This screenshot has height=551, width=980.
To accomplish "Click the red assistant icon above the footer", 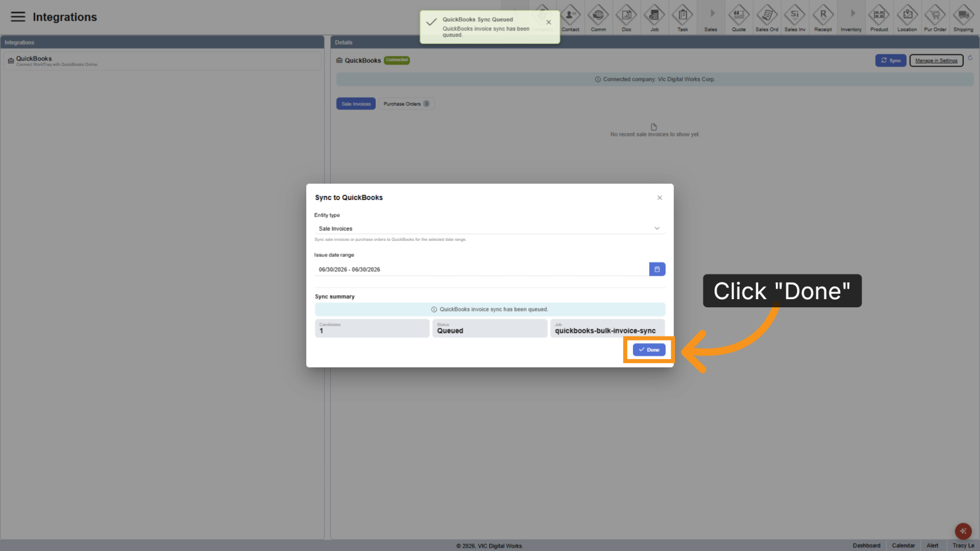I will tap(963, 531).
